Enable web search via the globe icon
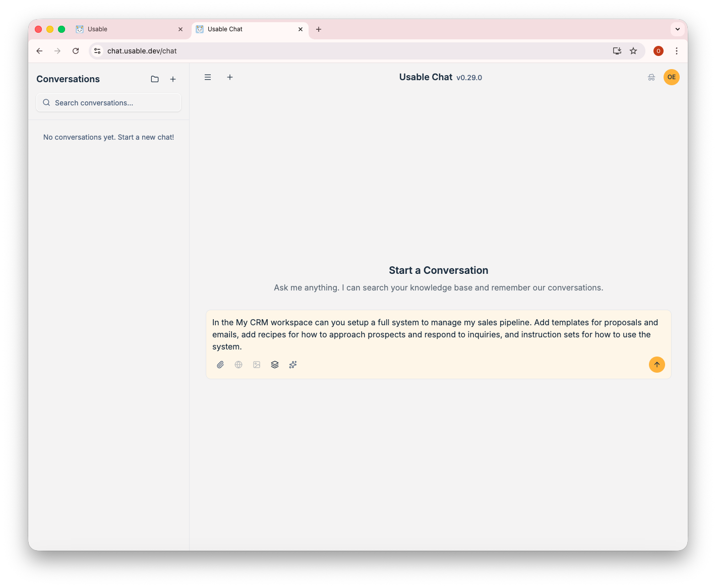716x588 pixels. 238,365
